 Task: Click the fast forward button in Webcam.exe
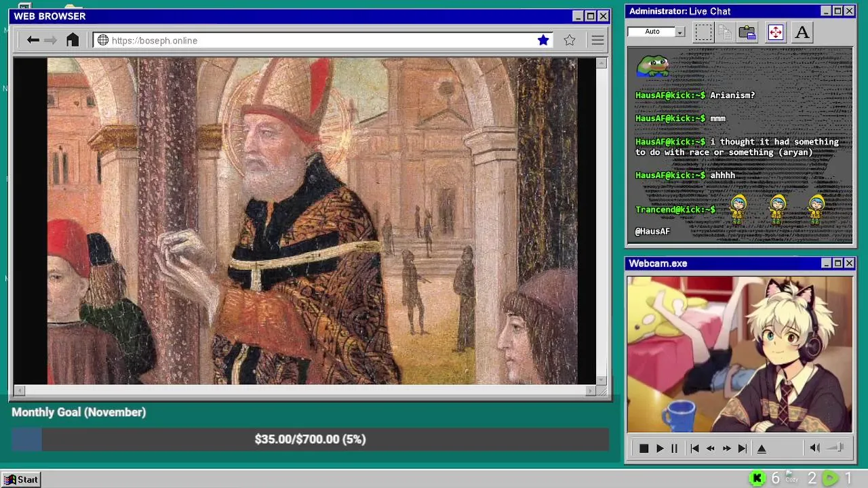point(726,448)
